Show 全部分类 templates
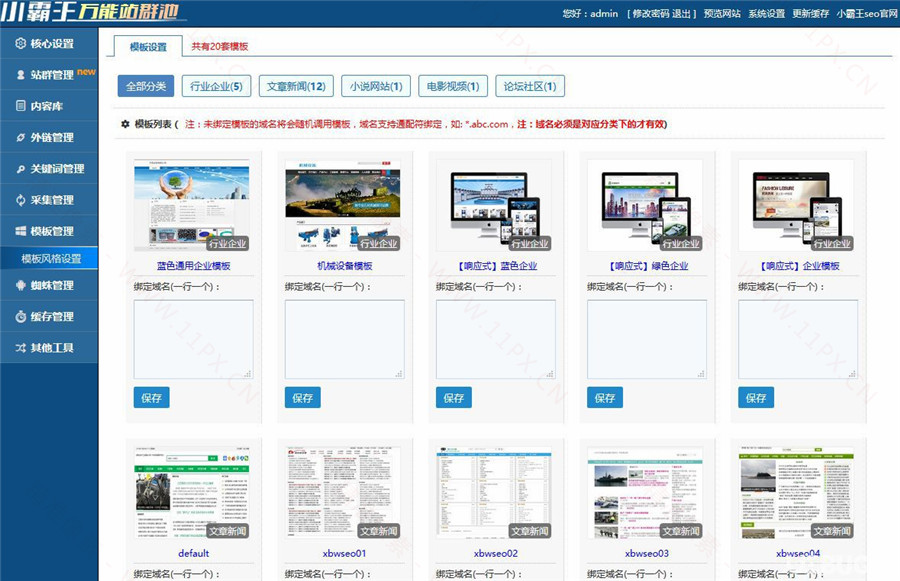The image size is (900, 581). coord(146,87)
